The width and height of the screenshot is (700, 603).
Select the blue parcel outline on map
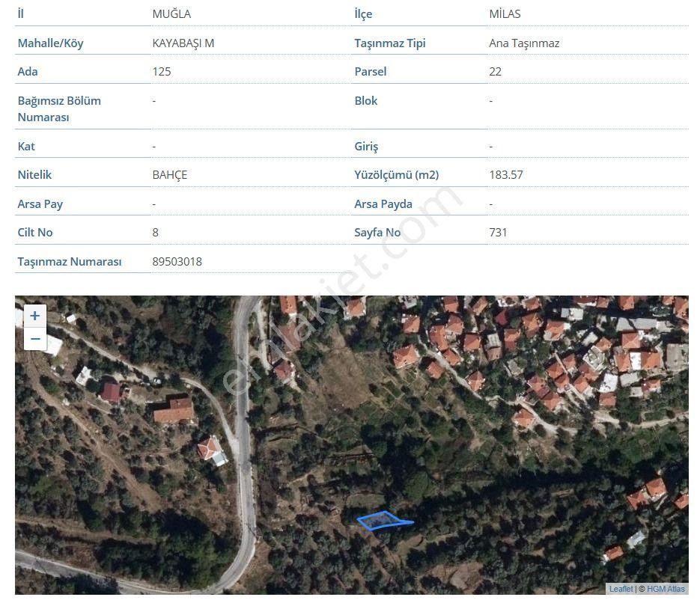coord(383,520)
